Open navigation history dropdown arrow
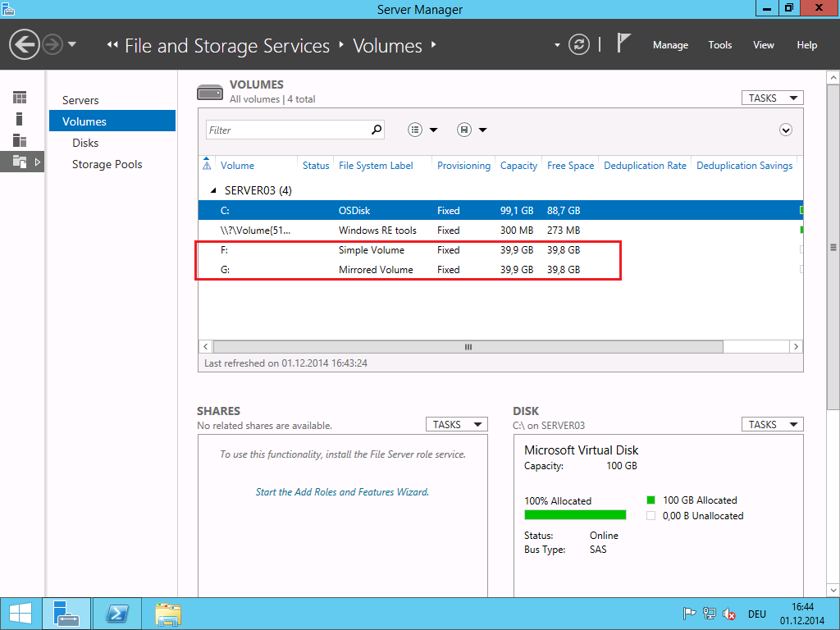Screen dimensions: 840x630 click(72, 44)
